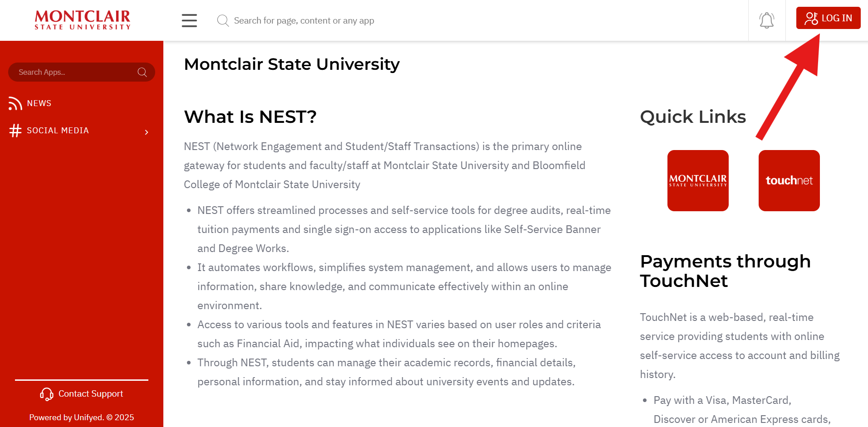Viewport: 868px width, 427px height.
Task: Open the Contact Support link
Action: point(90,394)
